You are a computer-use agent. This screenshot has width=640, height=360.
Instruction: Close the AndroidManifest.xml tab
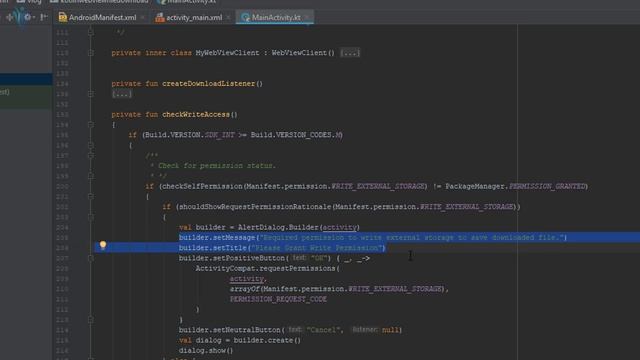pos(142,18)
